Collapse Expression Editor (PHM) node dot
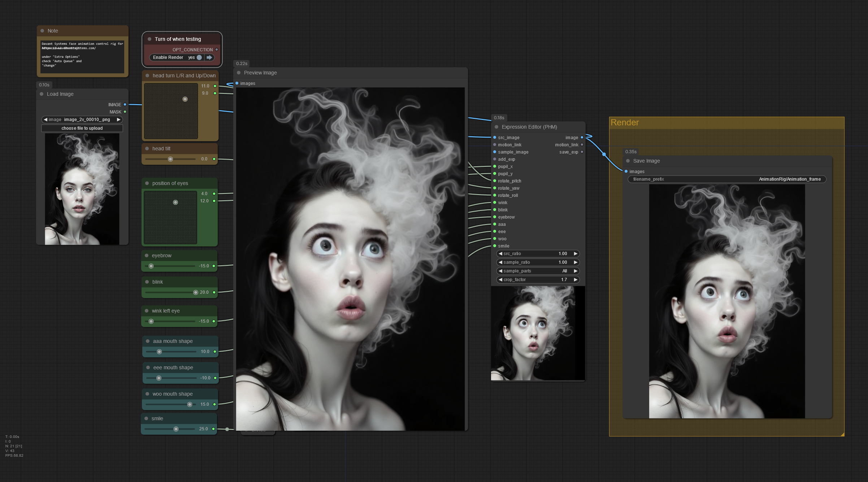 pos(496,127)
